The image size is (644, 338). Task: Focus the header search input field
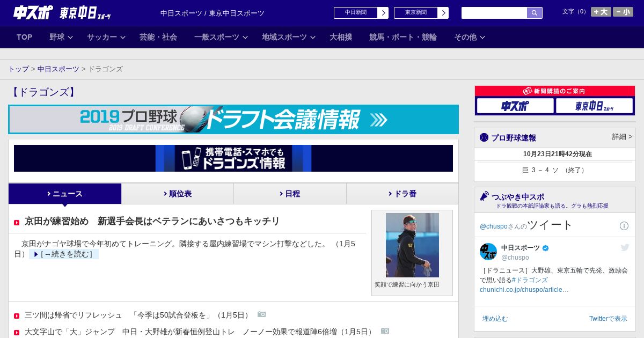[494, 13]
